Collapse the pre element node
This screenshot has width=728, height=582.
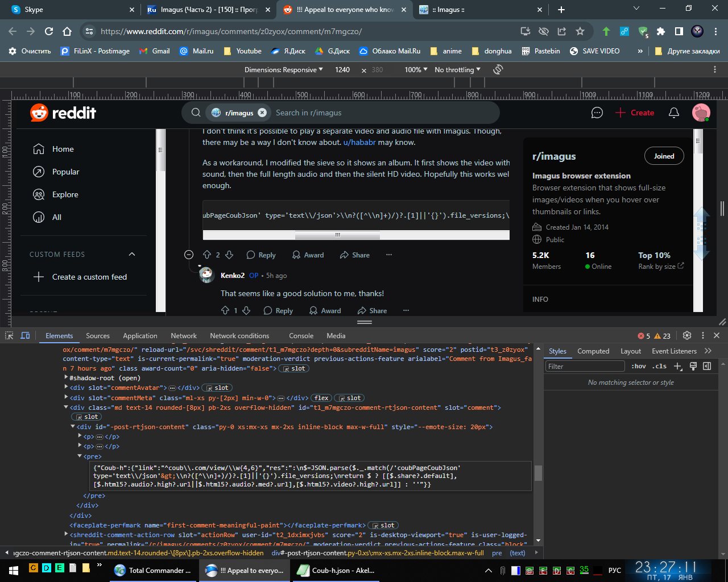coord(80,456)
